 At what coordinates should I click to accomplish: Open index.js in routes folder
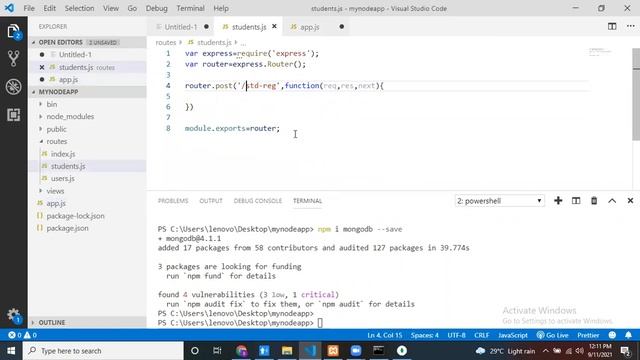63,154
